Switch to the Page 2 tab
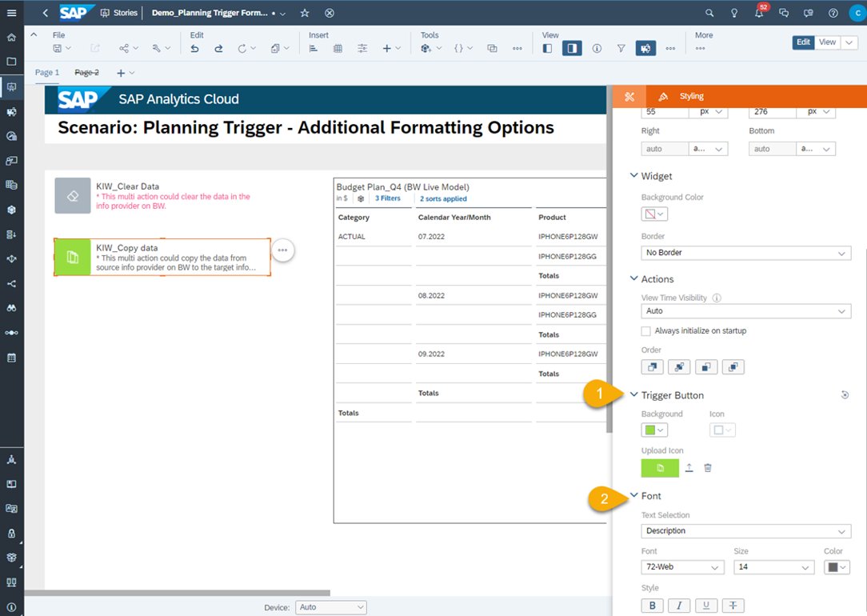Viewport: 867px width, 616px height. 86,72
